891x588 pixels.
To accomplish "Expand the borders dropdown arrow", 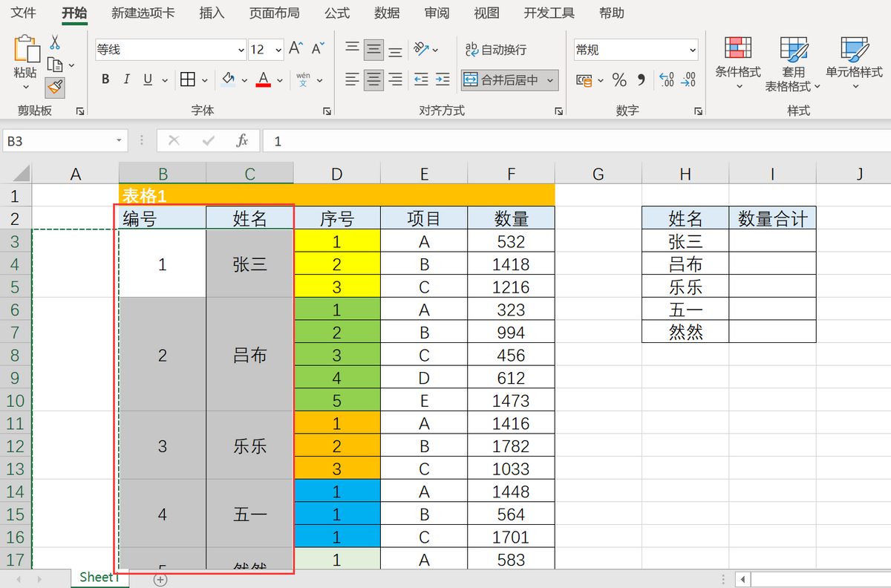I will [205, 80].
